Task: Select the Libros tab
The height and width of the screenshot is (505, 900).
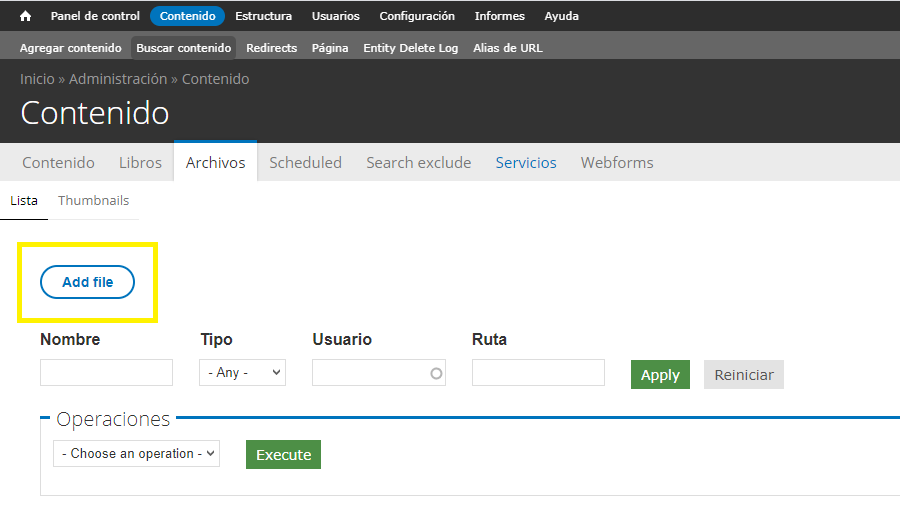Action: click(140, 162)
